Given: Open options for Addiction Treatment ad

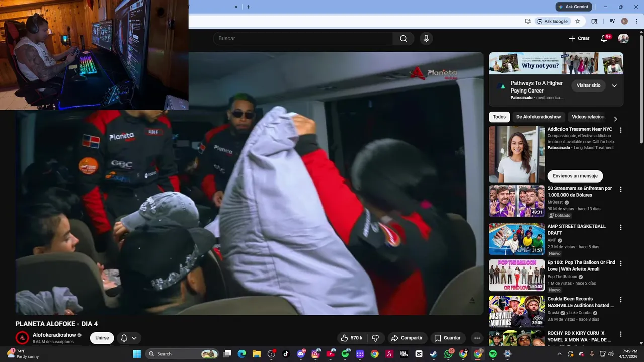Looking at the screenshot, I should tap(620, 130).
